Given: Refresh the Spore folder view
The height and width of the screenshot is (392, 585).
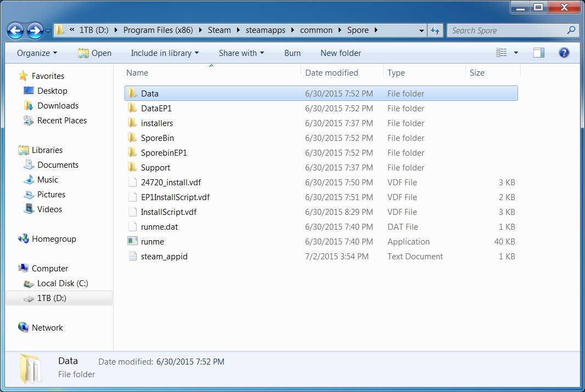Looking at the screenshot, I should (435, 31).
